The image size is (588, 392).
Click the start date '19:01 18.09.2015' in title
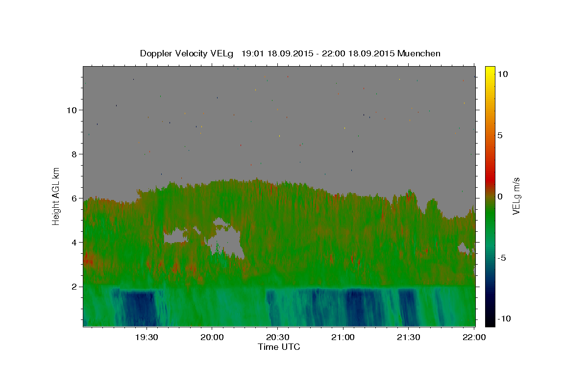(278, 53)
